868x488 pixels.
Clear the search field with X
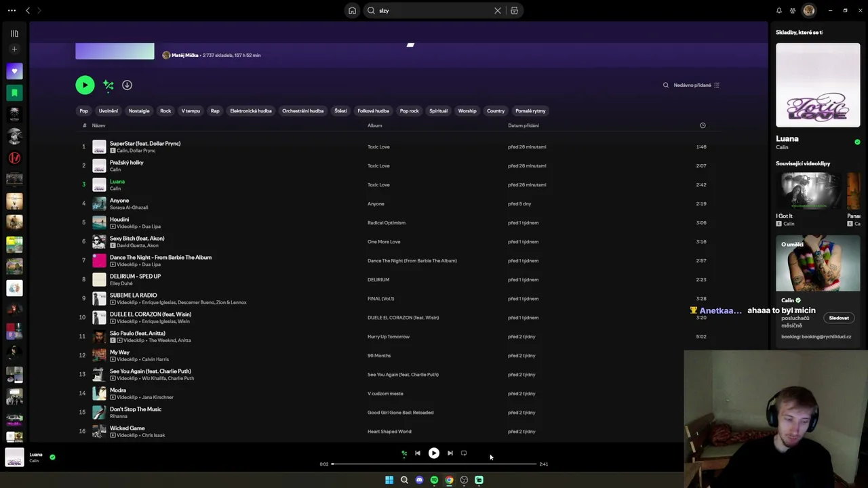pos(498,11)
